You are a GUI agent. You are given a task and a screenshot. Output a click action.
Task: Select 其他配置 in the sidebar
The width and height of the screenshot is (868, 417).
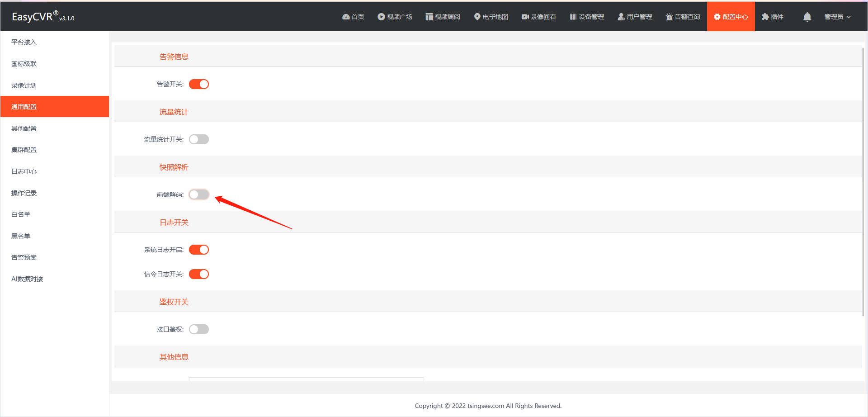tap(55, 128)
